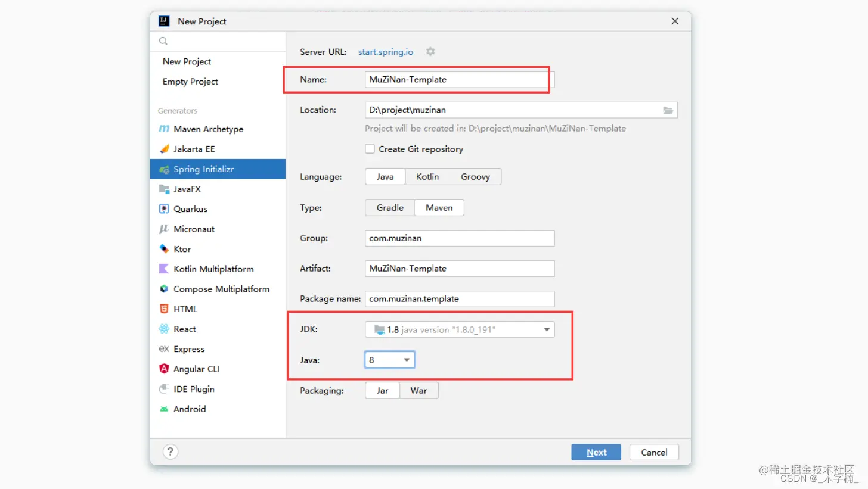Click the Name input field
This screenshot has width=868, height=489.
click(x=460, y=79)
